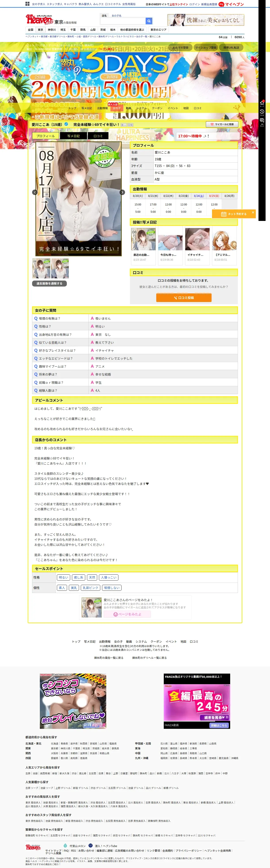Click the 癒し系 personality tag
Image resolution: width=270 pixels, height=868 pixels.
79,577
